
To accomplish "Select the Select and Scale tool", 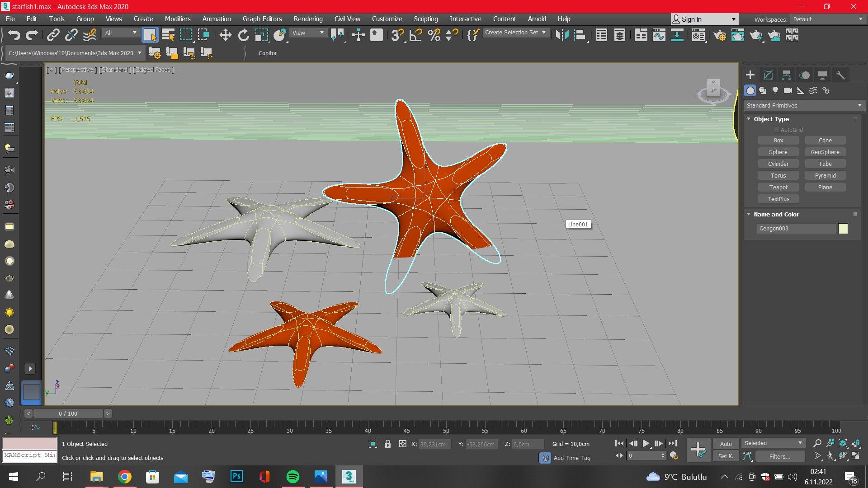I will click(x=261, y=35).
